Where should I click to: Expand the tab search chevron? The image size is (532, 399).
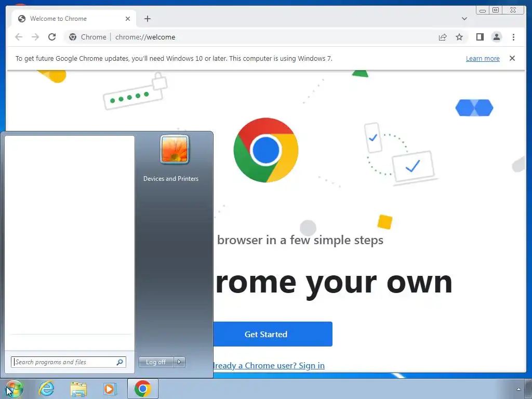(x=464, y=19)
